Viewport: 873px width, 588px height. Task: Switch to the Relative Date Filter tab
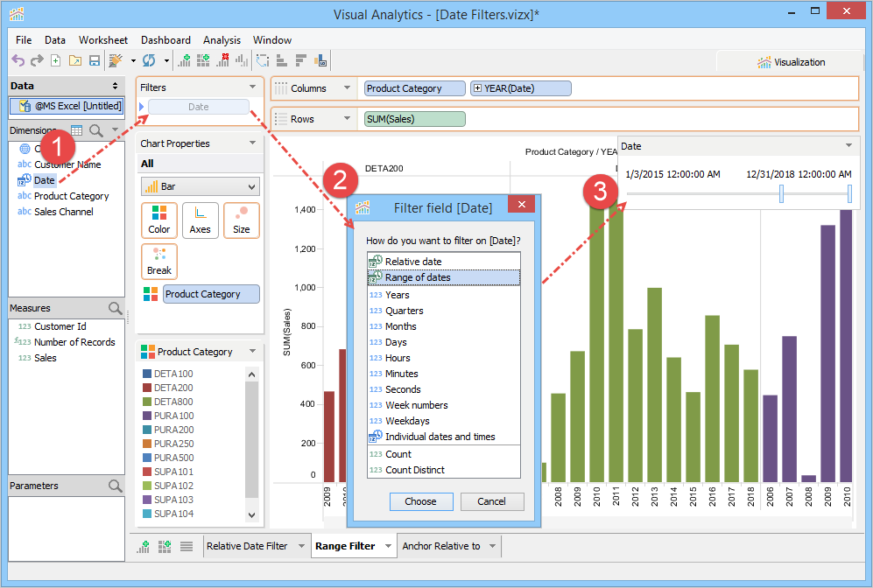pyautogui.click(x=246, y=546)
